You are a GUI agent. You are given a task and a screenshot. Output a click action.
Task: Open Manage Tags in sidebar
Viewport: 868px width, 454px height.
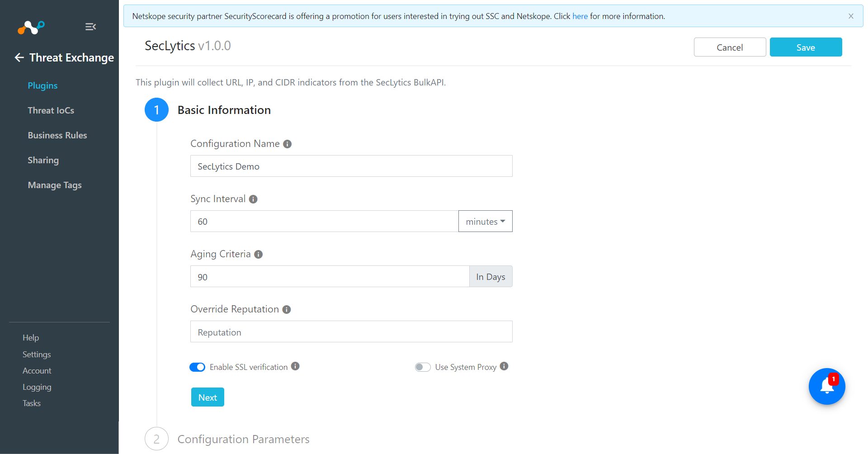(55, 185)
